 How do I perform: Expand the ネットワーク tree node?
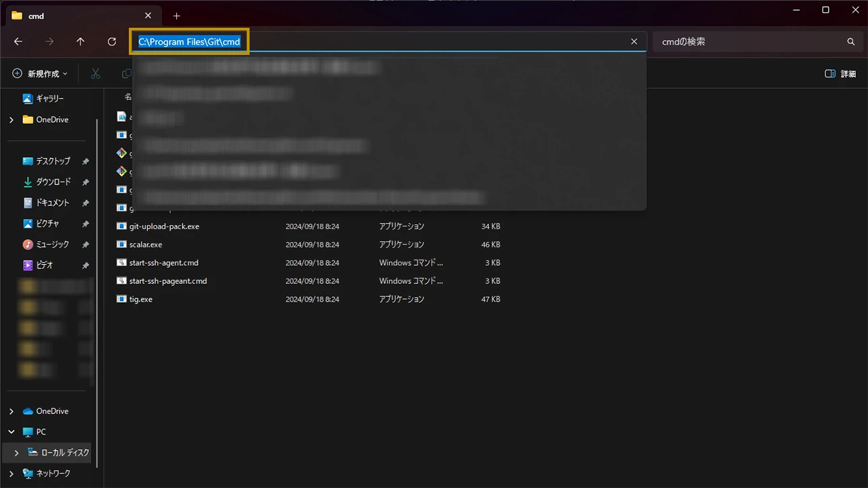click(x=11, y=473)
